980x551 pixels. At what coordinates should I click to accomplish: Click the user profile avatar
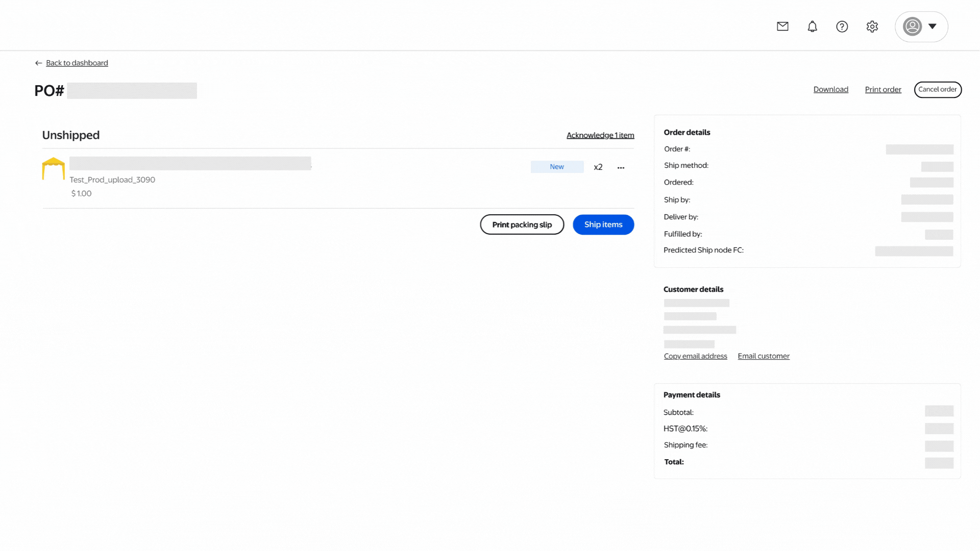912,27
